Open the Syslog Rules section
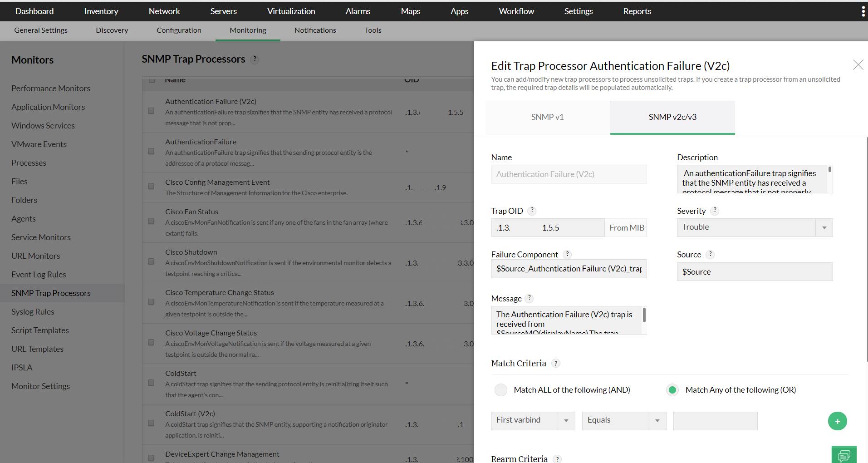The height and width of the screenshot is (463, 868). click(33, 311)
